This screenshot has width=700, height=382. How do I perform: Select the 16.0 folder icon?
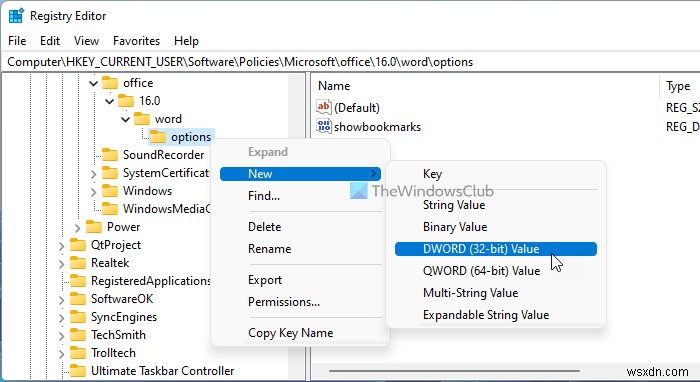coord(126,101)
